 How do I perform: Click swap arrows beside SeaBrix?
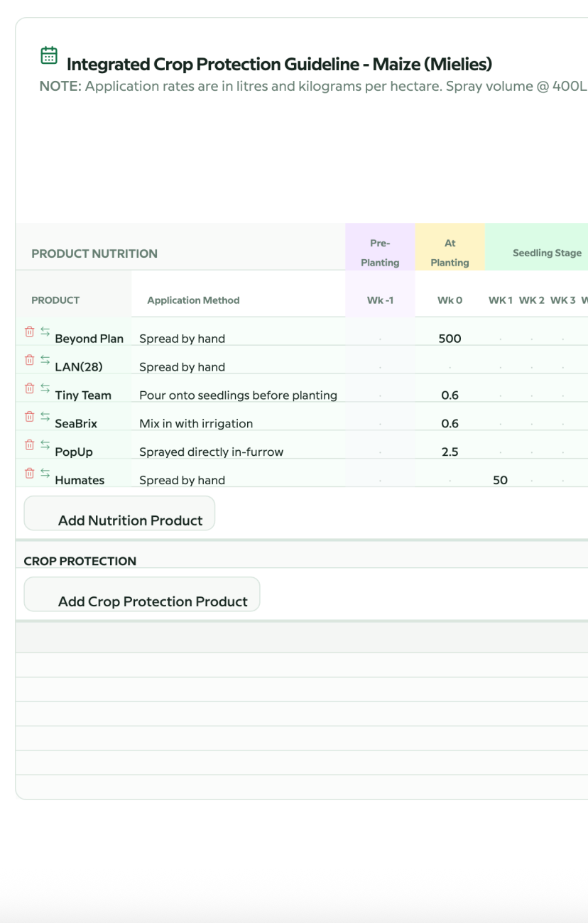click(45, 417)
